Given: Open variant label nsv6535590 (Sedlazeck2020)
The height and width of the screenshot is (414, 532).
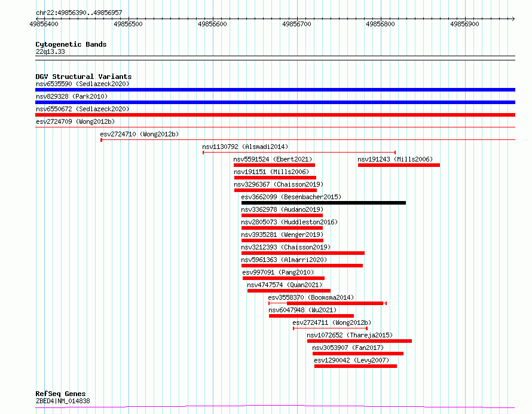Looking at the screenshot, I should tap(82, 84).
